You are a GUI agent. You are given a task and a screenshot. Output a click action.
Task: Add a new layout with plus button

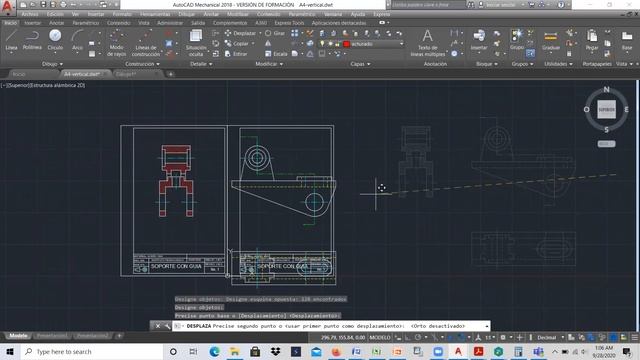pyautogui.click(x=119, y=336)
